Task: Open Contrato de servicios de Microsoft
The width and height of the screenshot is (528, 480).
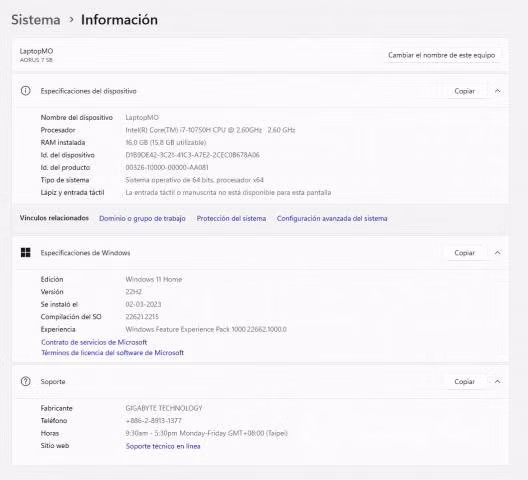Action: (x=94, y=342)
